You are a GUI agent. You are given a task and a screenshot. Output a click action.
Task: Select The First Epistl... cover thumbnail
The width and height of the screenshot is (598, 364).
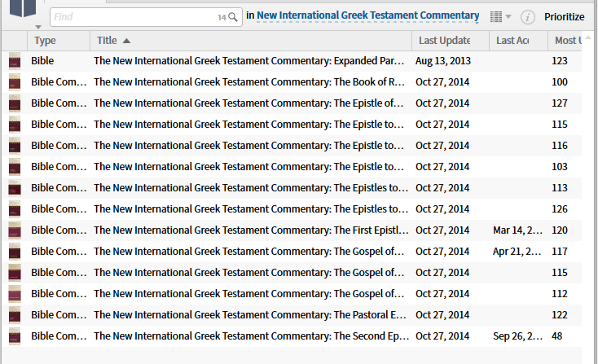coord(15,230)
